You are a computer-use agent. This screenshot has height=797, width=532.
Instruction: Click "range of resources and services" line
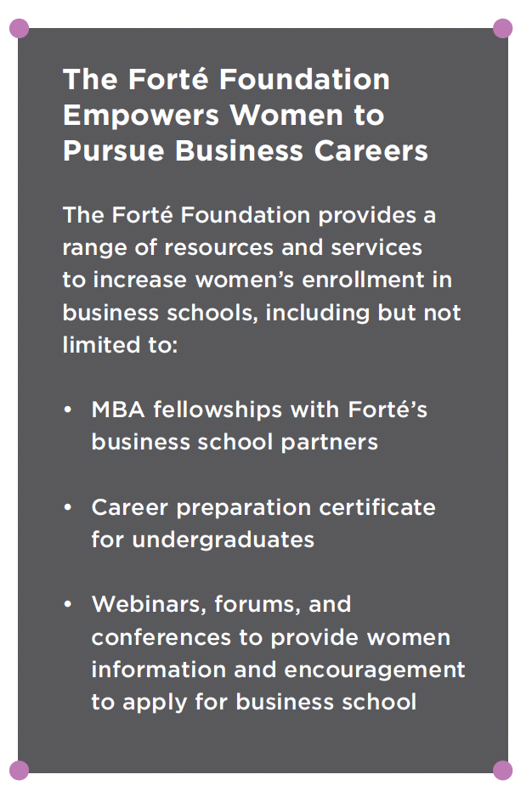pyautogui.click(x=242, y=247)
